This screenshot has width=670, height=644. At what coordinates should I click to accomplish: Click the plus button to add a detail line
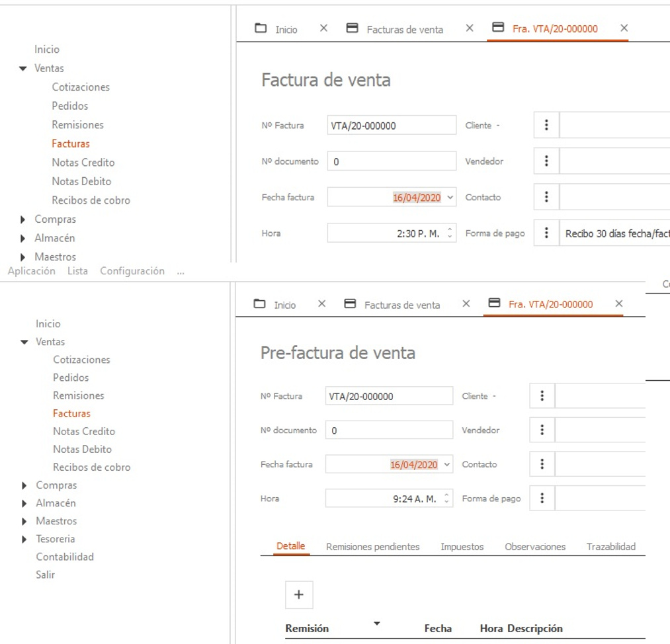point(298,594)
